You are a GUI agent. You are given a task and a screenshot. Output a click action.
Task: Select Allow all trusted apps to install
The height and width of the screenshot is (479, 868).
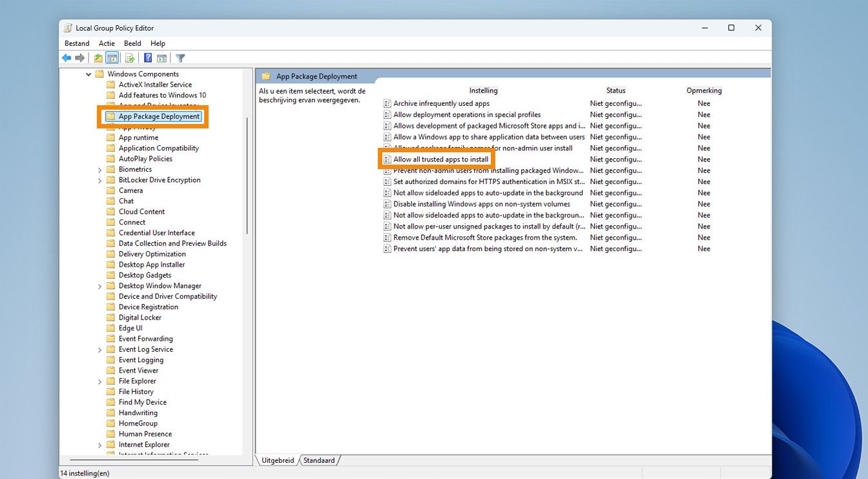click(440, 159)
